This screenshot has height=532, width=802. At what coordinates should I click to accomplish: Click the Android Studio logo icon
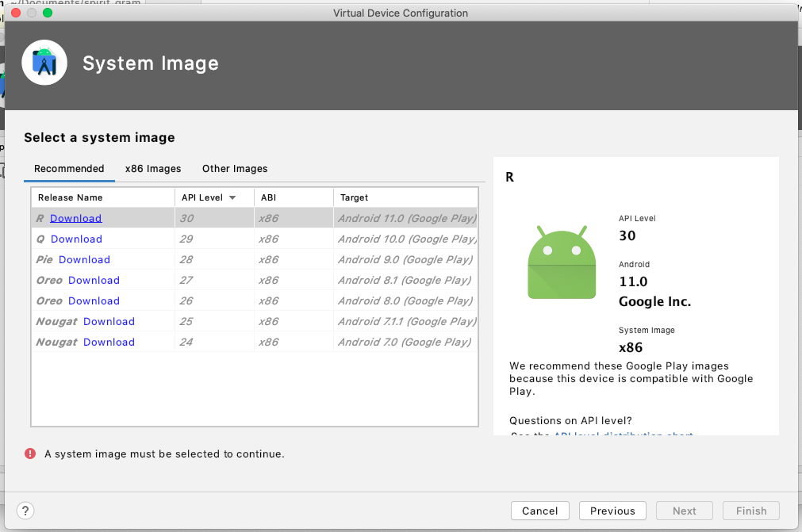[44, 63]
